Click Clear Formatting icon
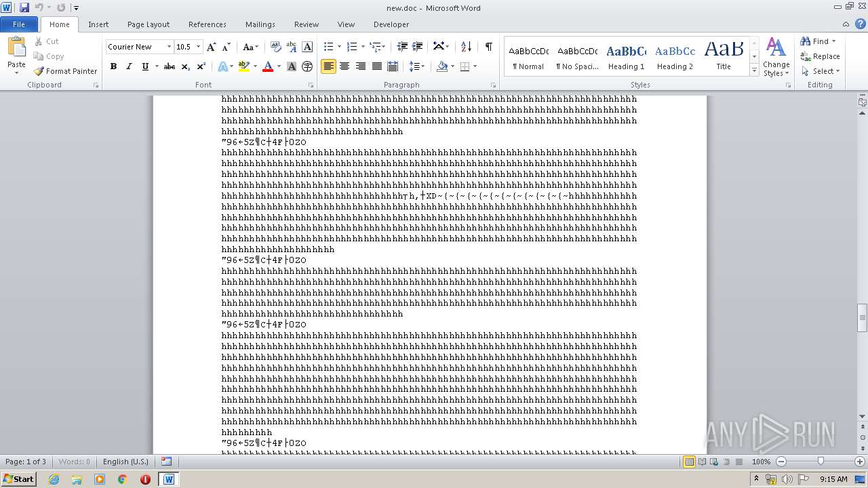Screen dimensions: 868x488 click(x=276, y=47)
